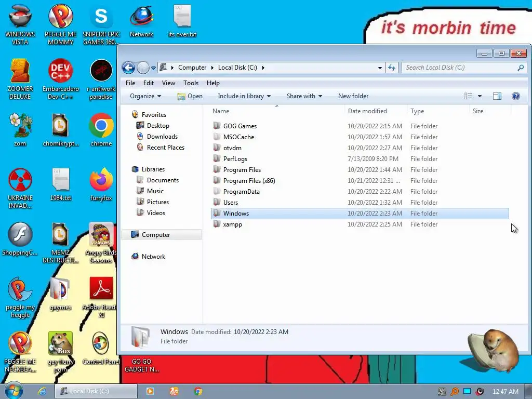Expand arrow after Computer in address bar
Screen dimensions: 532x399
(x=212, y=68)
